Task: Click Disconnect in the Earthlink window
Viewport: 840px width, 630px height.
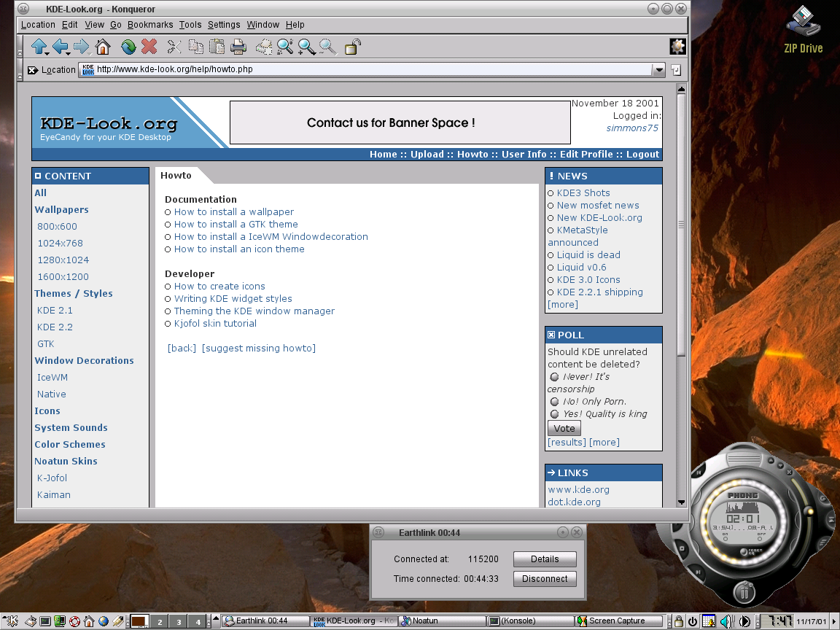Action: point(545,579)
